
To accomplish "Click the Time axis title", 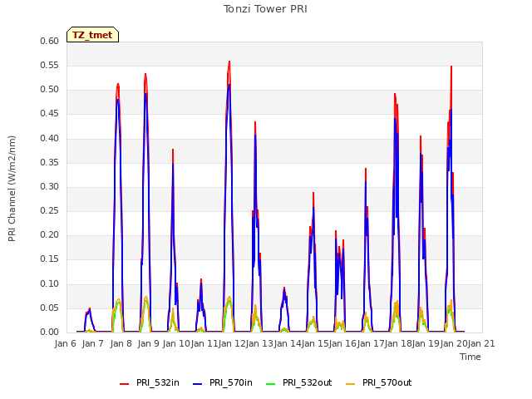I will (x=470, y=357).
